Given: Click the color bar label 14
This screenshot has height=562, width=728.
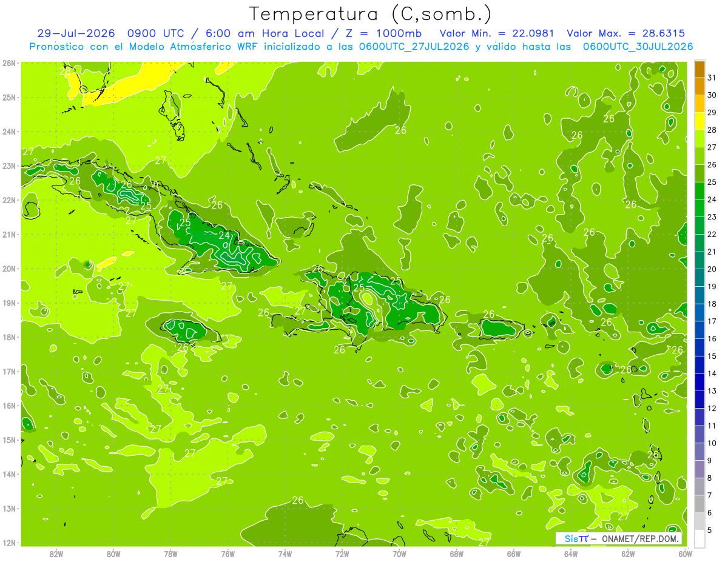Looking at the screenshot, I should click(x=712, y=373).
